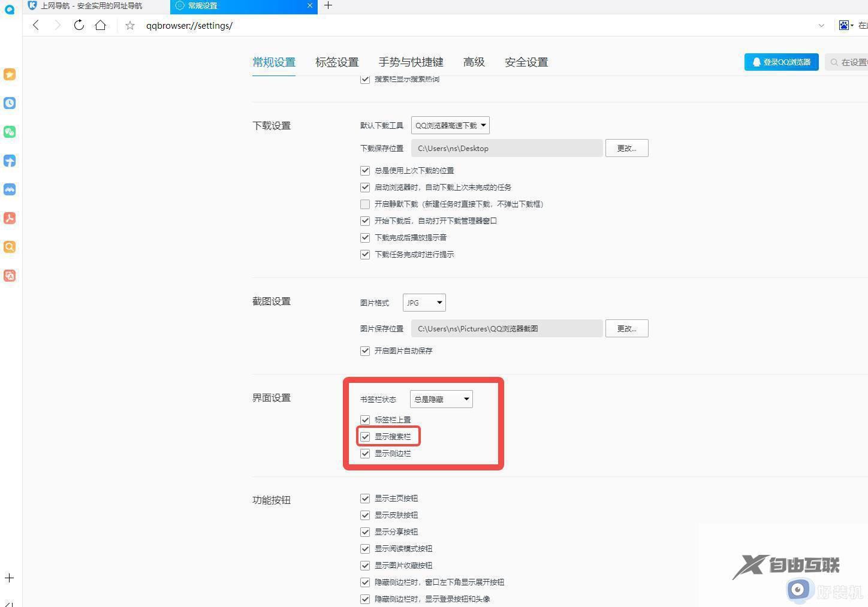Image resolution: width=868 pixels, height=607 pixels.
Task: Uncheck 显示搜索栏 checkbox
Action: [x=365, y=437]
